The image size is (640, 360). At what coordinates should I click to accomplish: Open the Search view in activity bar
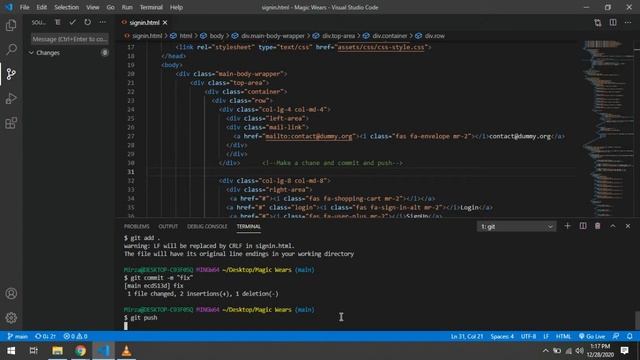[x=11, y=49]
